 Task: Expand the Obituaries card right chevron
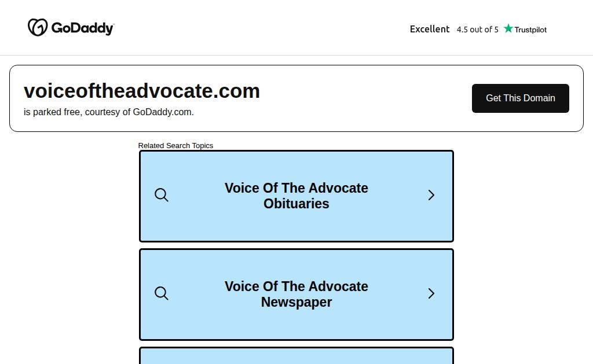tap(431, 195)
